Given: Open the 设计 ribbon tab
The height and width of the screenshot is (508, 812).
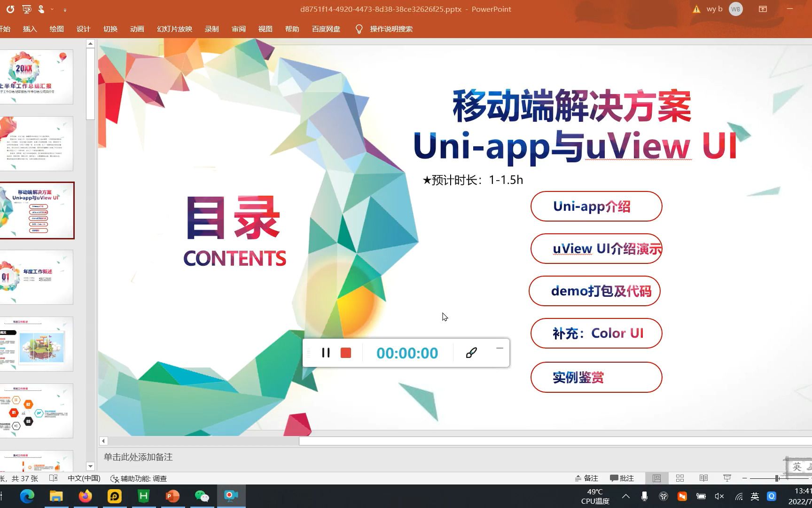Looking at the screenshot, I should [83, 29].
